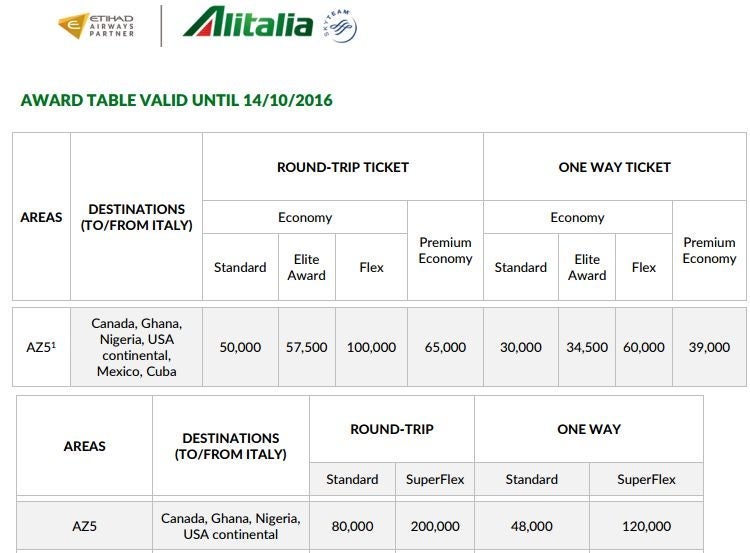Click the ONE WAY TICKET column header

point(614,167)
